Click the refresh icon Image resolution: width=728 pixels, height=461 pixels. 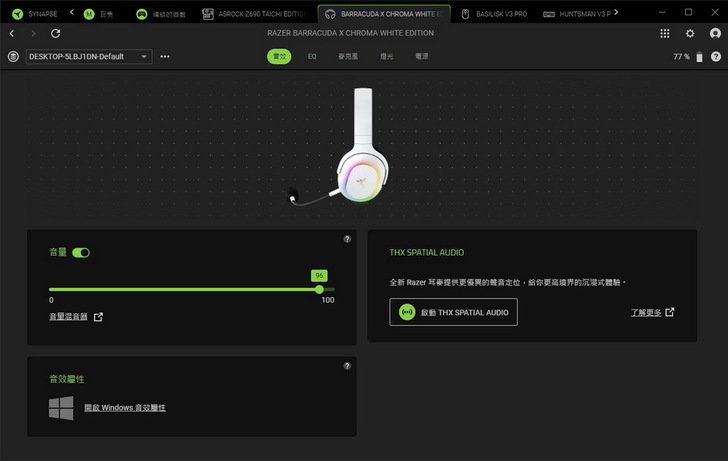click(x=56, y=33)
